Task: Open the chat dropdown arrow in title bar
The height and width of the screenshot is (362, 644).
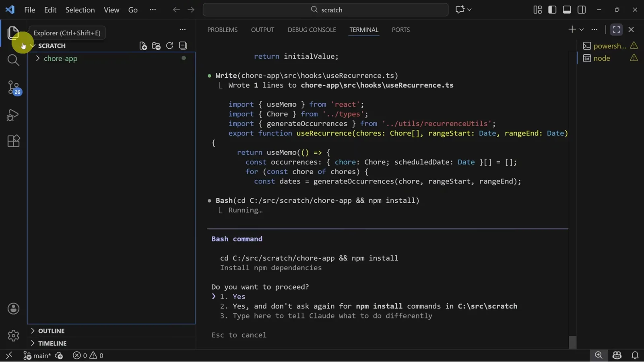Action: click(469, 10)
